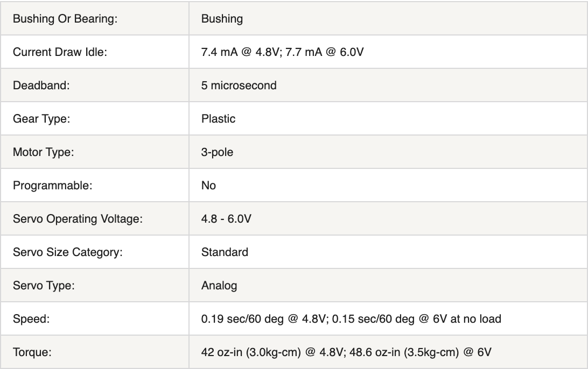This screenshot has width=588, height=369.
Task: Click the "Servo Size Category:" label
Action: (x=68, y=252)
